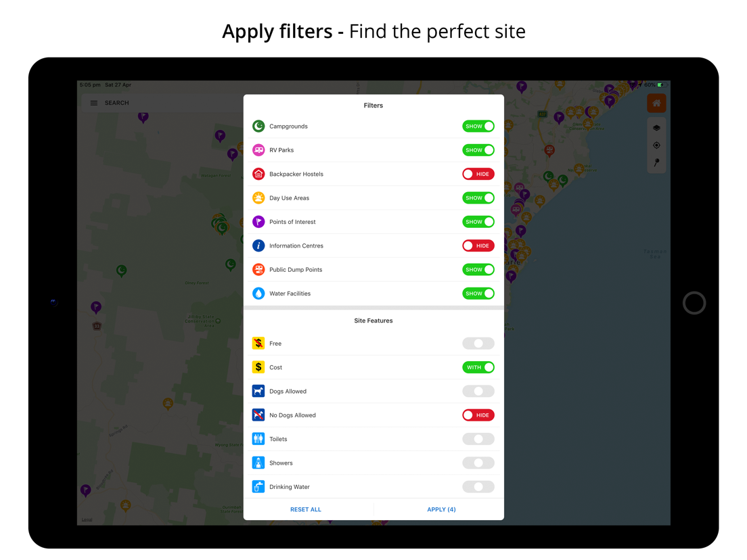This screenshot has height=560, width=747.
Task: Click the Toilets restroom icon
Action: pyautogui.click(x=258, y=439)
